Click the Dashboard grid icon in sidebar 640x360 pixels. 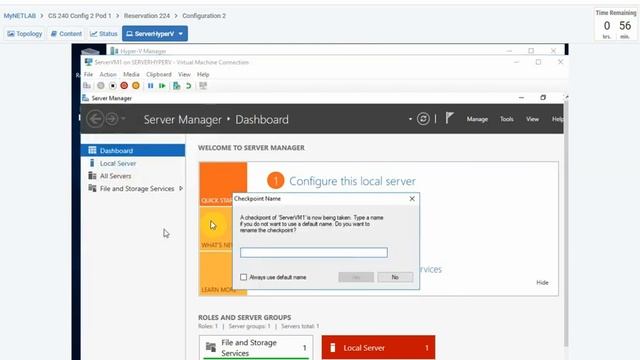click(x=92, y=150)
